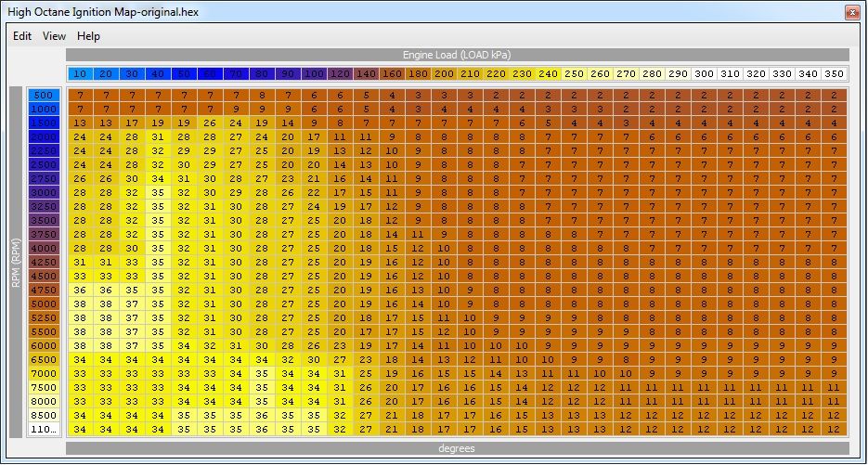Click the 3000 RPM row header

(x=44, y=192)
